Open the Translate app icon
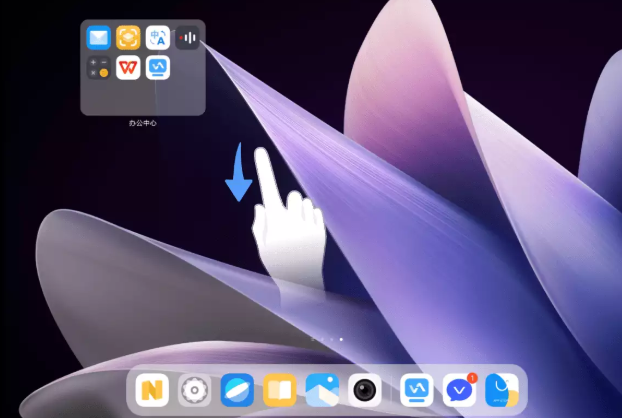This screenshot has width=622, height=418. (158, 38)
